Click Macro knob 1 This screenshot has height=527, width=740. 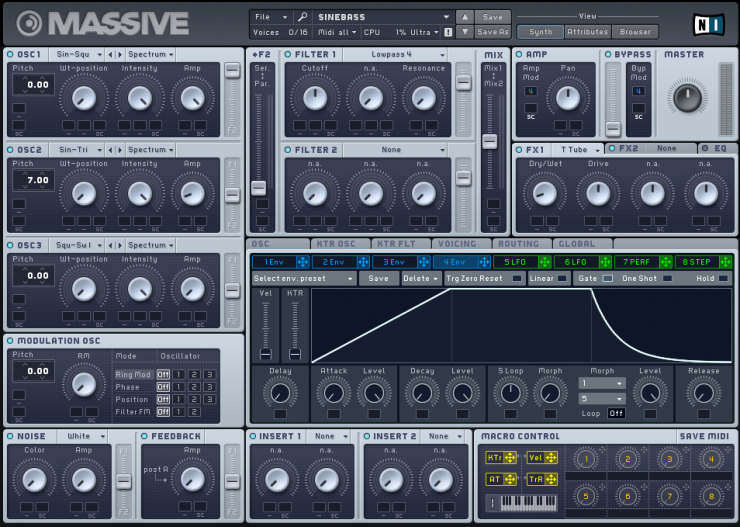(586, 459)
